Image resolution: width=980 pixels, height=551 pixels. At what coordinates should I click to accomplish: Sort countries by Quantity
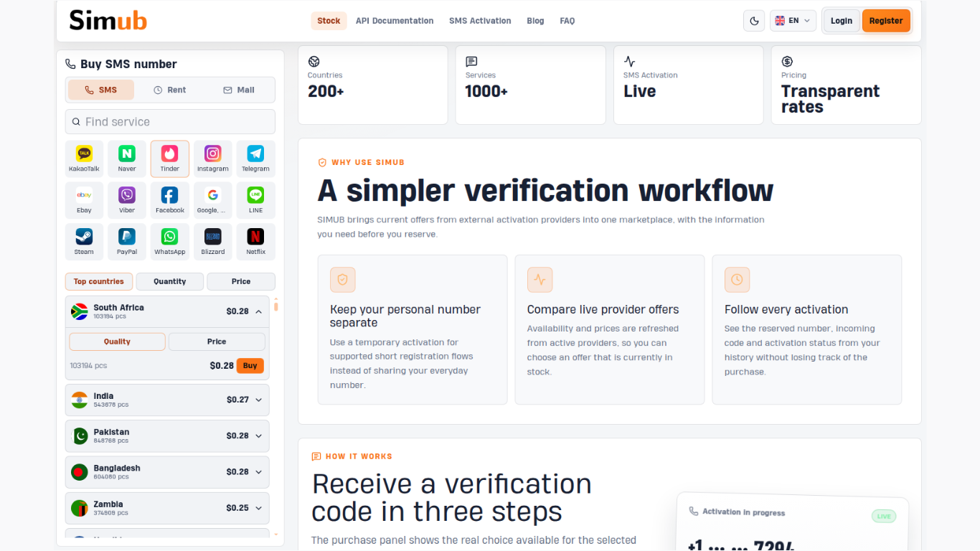pyautogui.click(x=170, y=281)
